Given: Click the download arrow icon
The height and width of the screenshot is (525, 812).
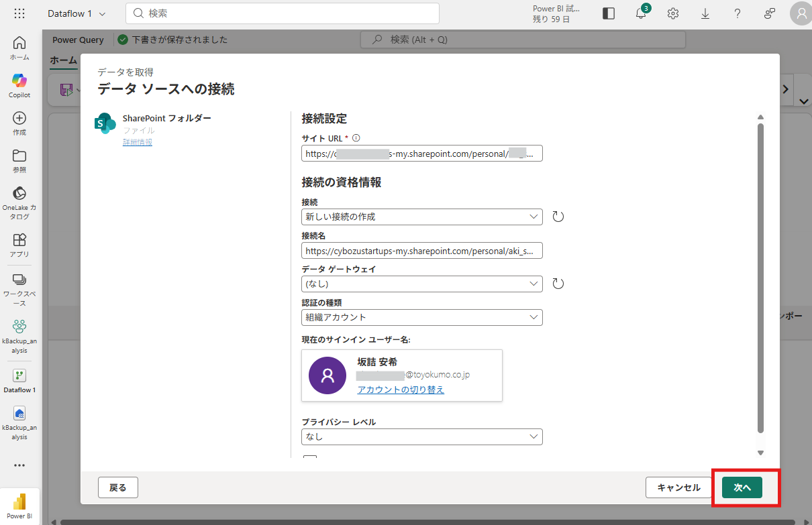Looking at the screenshot, I should click(705, 13).
